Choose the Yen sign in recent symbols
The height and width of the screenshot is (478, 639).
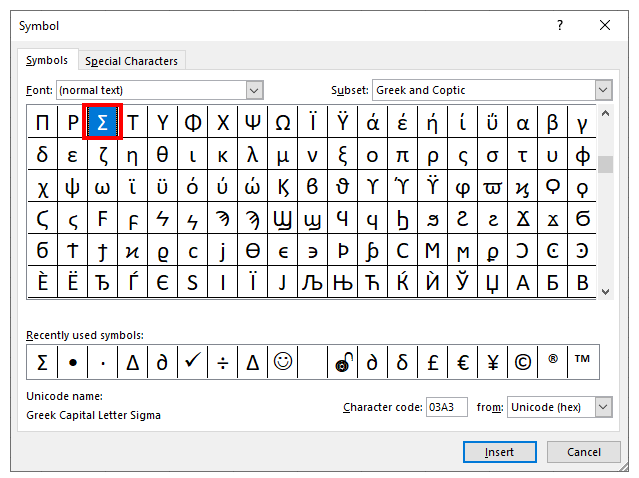(493, 363)
